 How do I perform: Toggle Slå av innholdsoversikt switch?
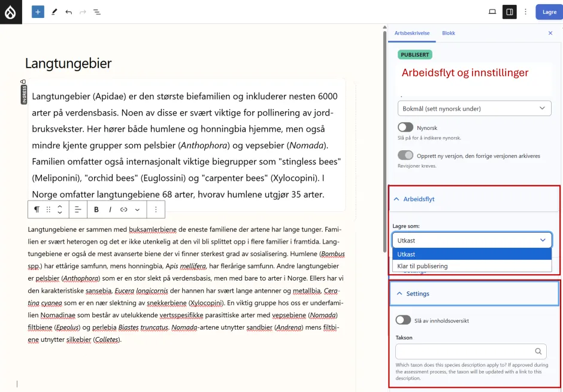point(403,320)
